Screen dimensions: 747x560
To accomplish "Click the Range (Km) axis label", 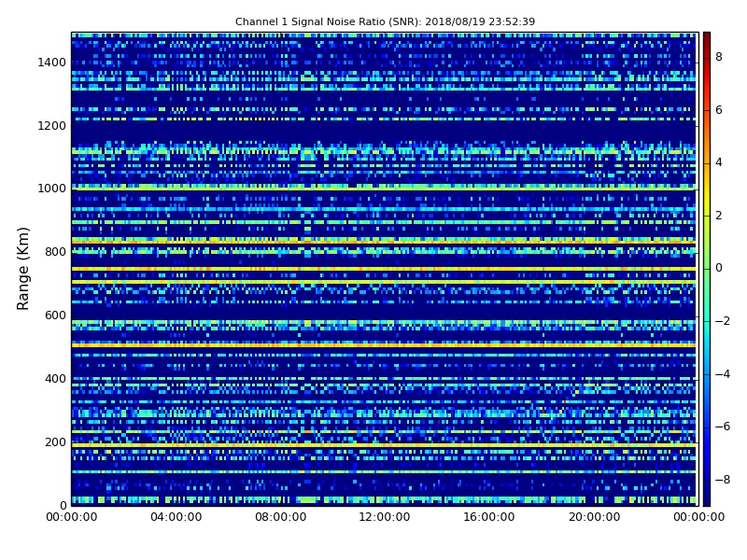I will 22,269.
